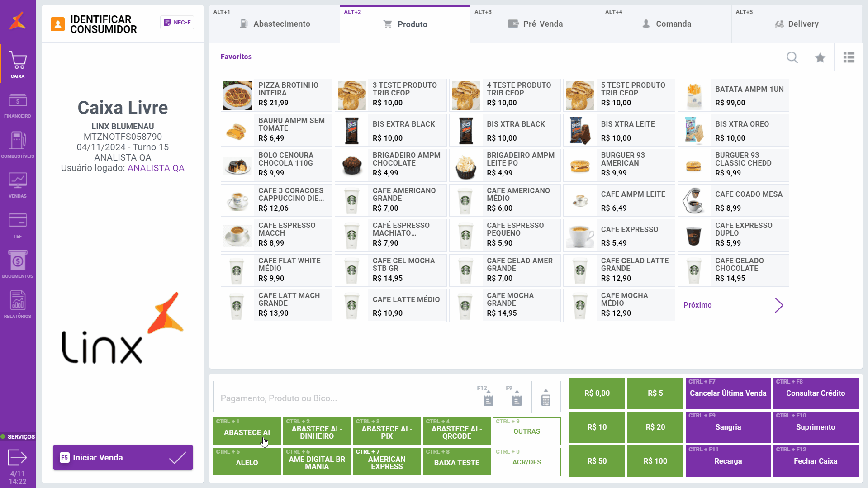Click the ANALISTA QA user link

coord(156,168)
